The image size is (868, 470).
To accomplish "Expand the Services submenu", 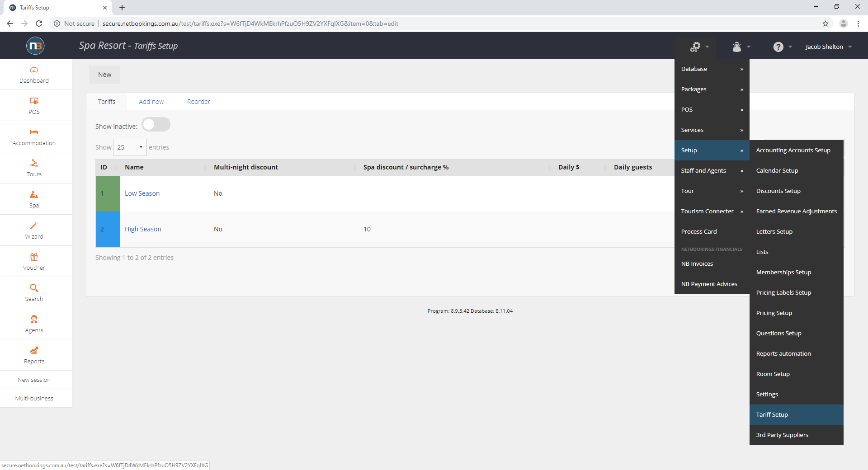I will (x=712, y=130).
